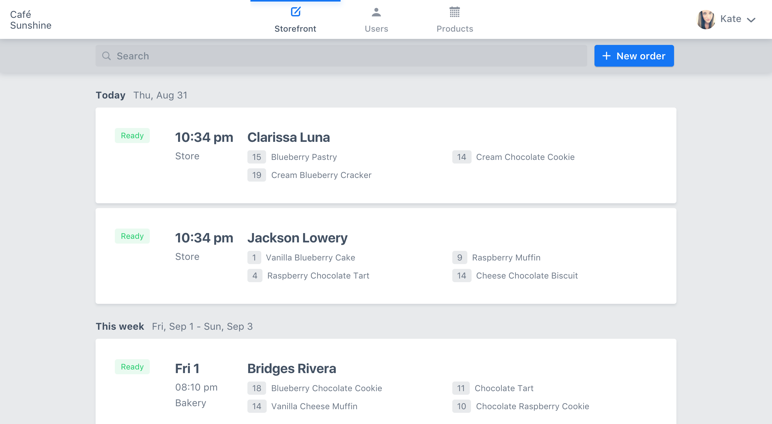Click Ready badge on Jackson Lowery order
The image size is (772, 424).
click(x=132, y=236)
